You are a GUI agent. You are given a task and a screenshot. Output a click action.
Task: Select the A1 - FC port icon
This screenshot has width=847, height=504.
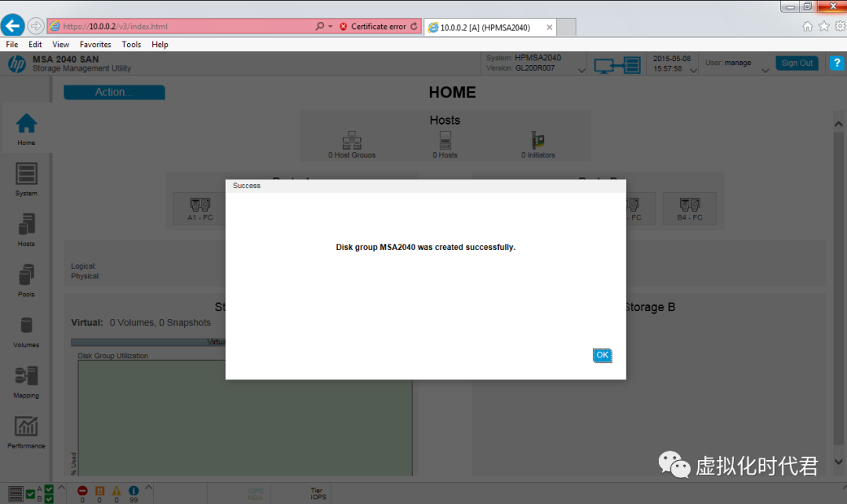coord(200,205)
